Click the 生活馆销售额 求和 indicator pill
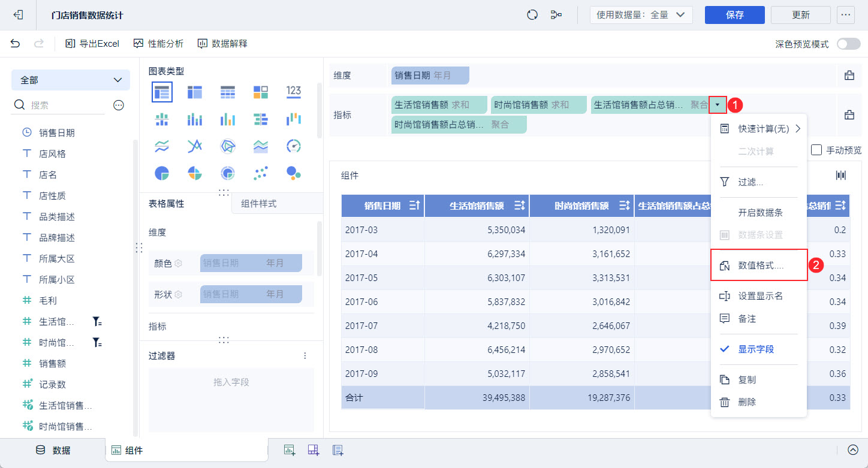This screenshot has height=468, width=868. 439,105
